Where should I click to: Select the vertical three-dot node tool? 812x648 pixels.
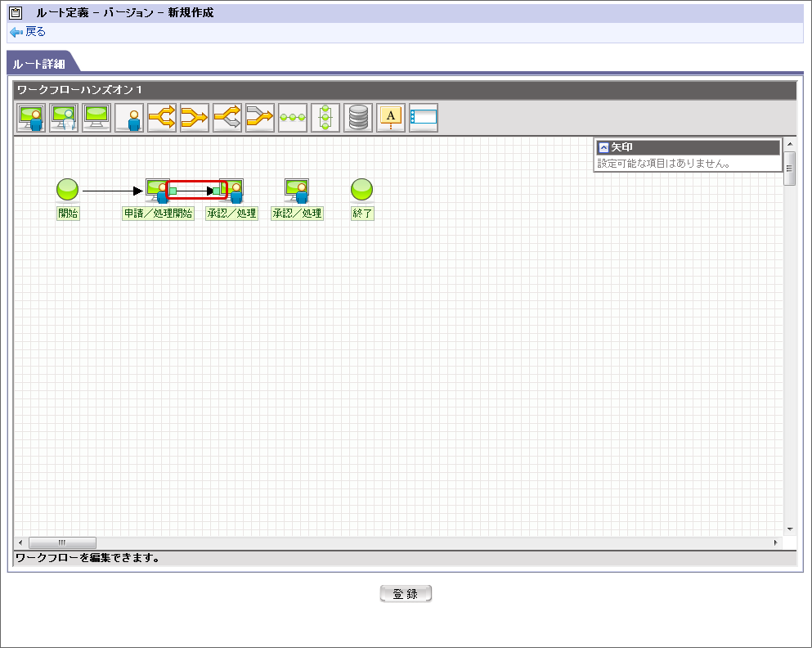pos(325,118)
